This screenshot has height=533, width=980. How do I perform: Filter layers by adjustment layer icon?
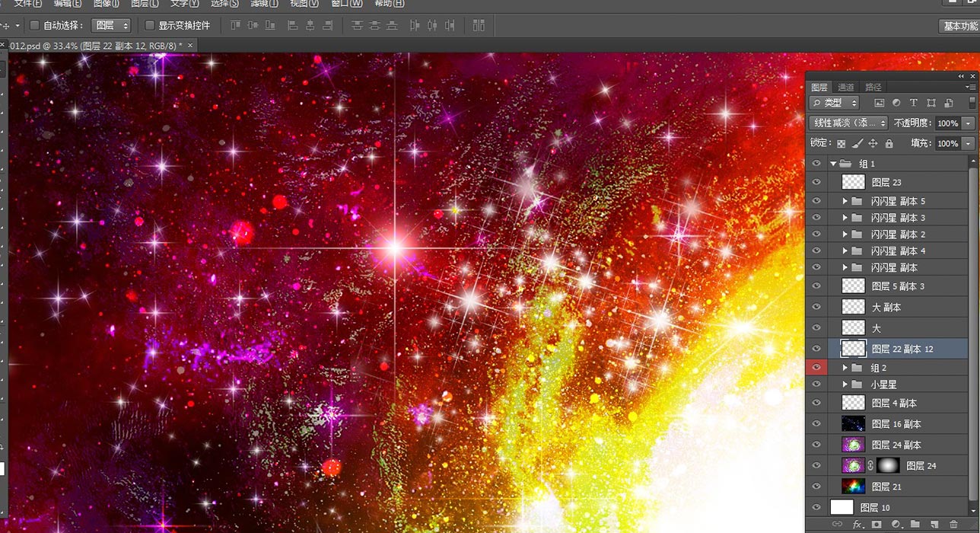[x=896, y=103]
